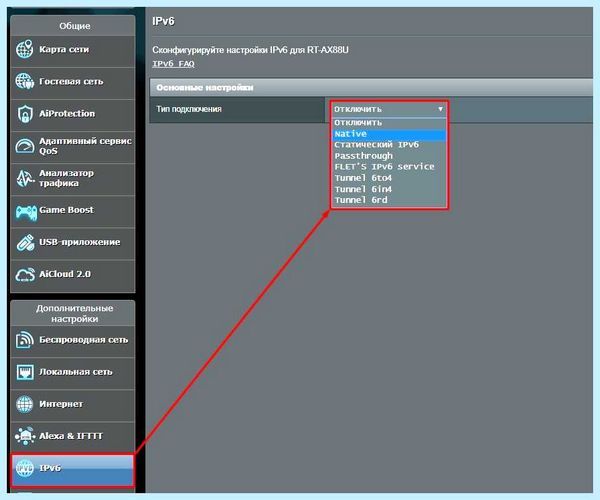This screenshot has height=500, width=600.
Task: Open AiCloud 2.0 menu entry
Action: click(x=73, y=276)
